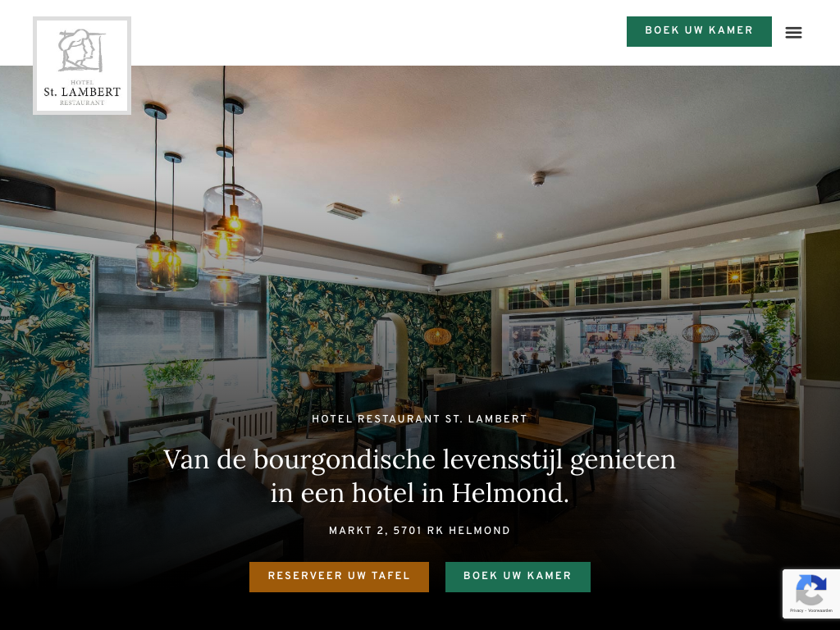Click the white radiator under the window

[x=247, y=421]
